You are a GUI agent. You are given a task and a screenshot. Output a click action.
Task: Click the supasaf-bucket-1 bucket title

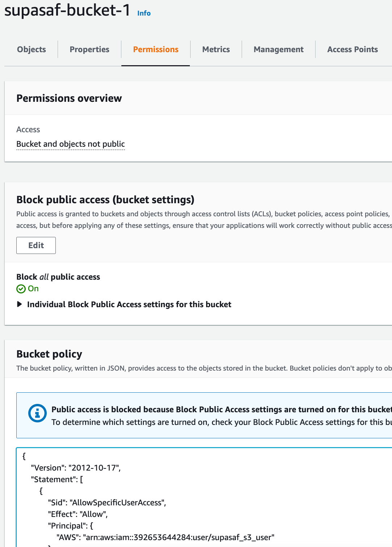tap(67, 10)
